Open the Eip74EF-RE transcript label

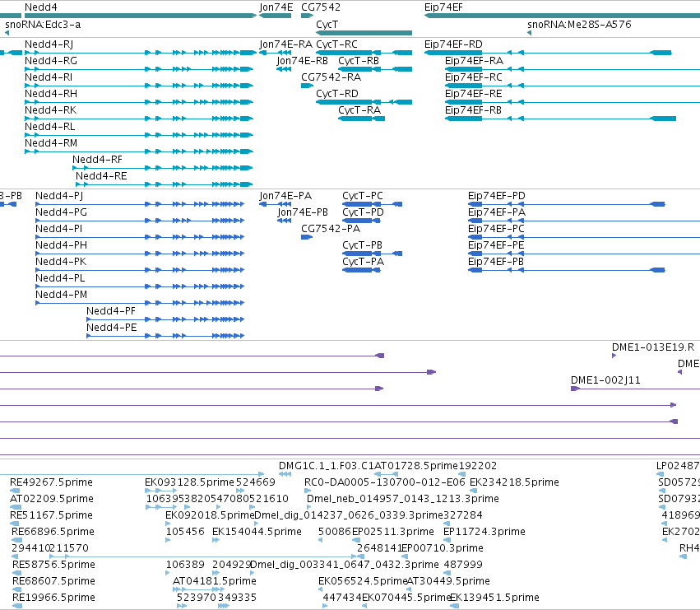(473, 94)
